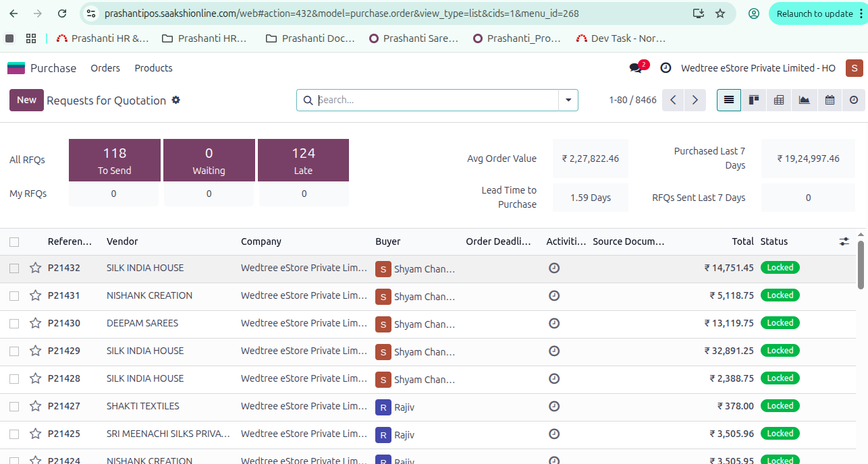Image resolution: width=868 pixels, height=464 pixels.
Task: Tick the checkbox for P21431
Action: [14, 295]
